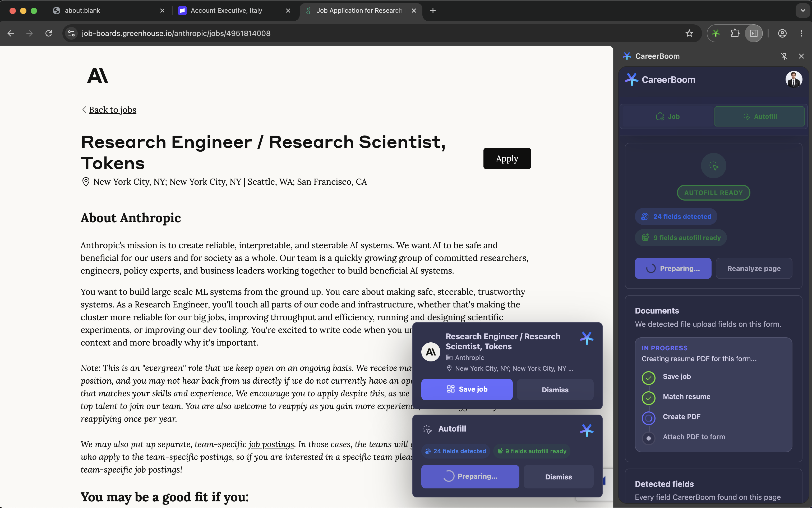Click Save job in the floating card
Image resolution: width=812 pixels, height=508 pixels.
click(x=467, y=389)
